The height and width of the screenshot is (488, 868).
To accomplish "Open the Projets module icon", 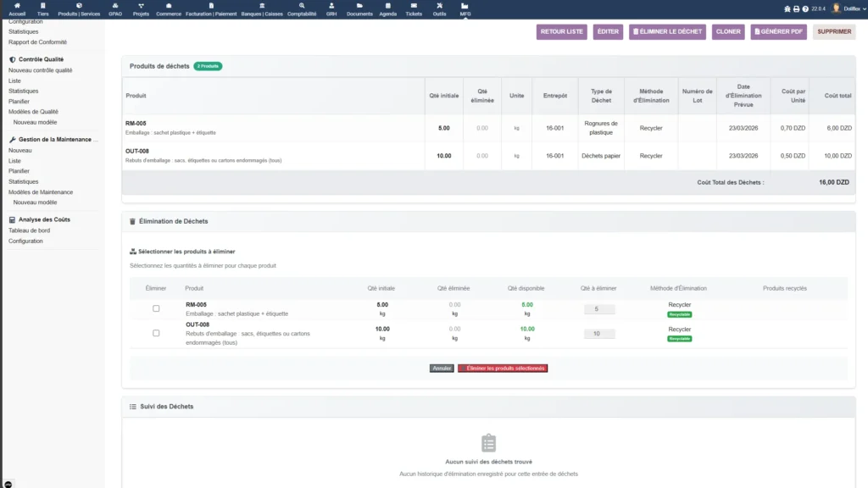I will coord(141,6).
